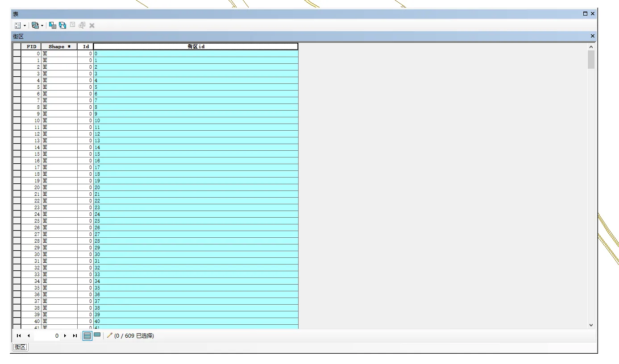Click the 街区 tab at bottom

[20, 347]
